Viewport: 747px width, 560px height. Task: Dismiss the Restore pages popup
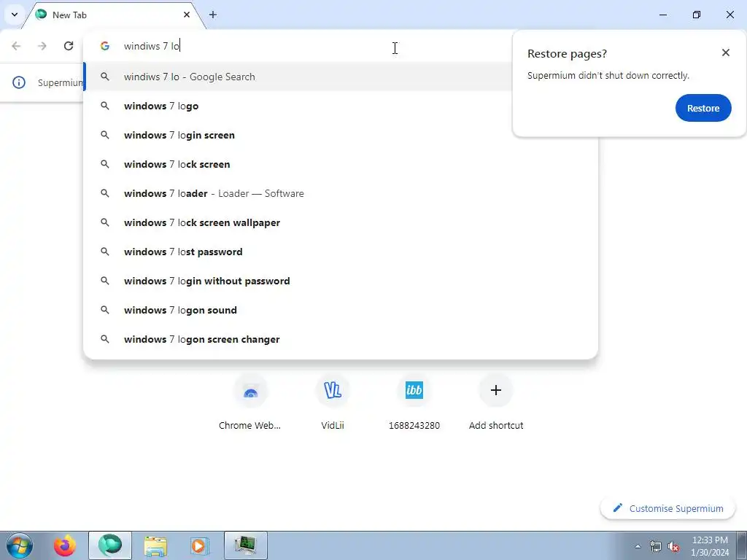pyautogui.click(x=725, y=52)
